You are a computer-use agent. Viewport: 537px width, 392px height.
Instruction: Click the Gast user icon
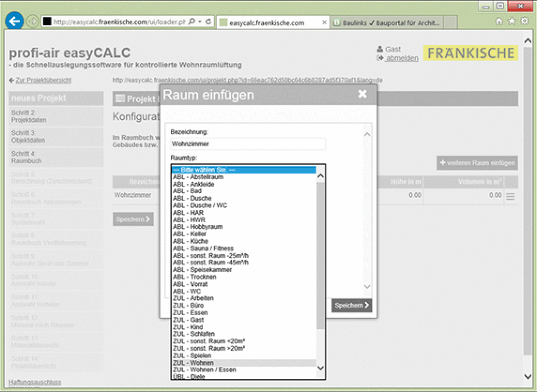tap(380, 49)
